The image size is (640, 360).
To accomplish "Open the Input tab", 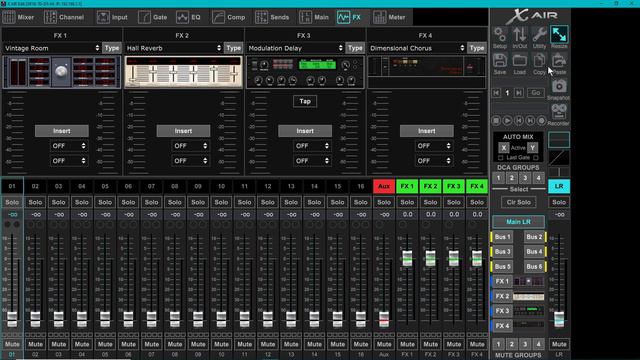I will tap(112, 17).
